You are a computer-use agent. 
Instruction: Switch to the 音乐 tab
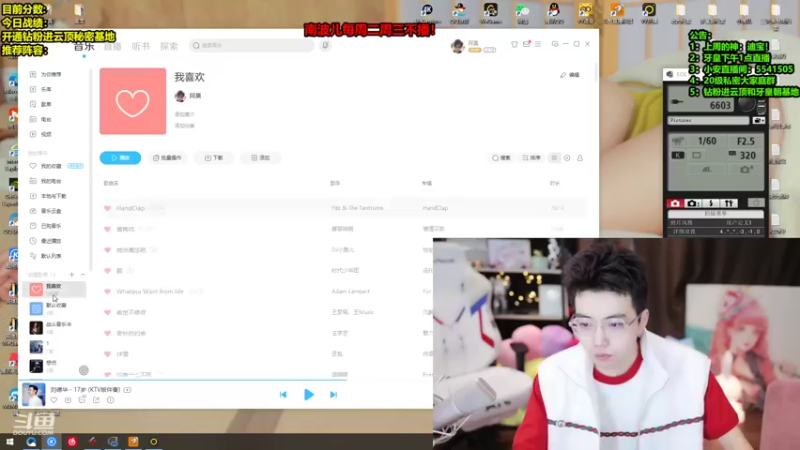(x=84, y=46)
